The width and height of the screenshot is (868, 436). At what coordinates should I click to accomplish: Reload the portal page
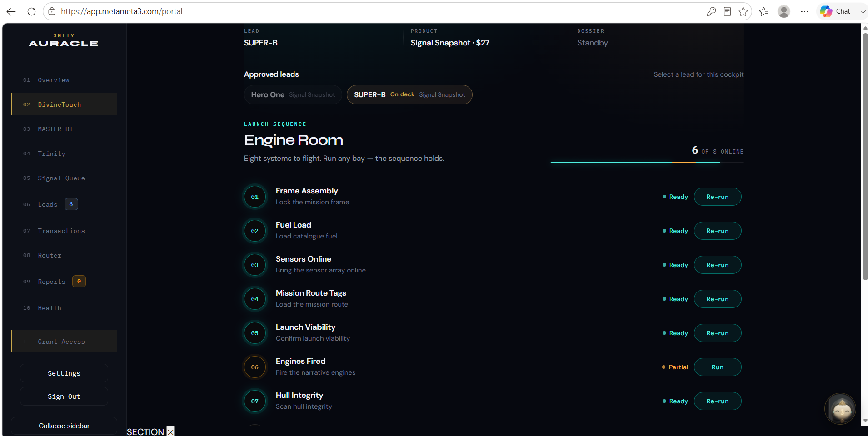pyautogui.click(x=31, y=11)
